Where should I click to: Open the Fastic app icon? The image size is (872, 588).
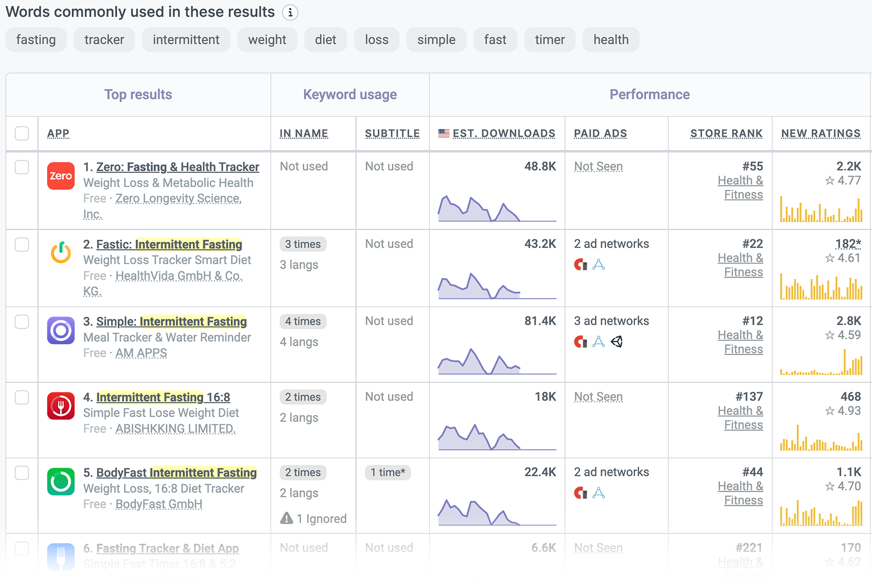point(61,253)
